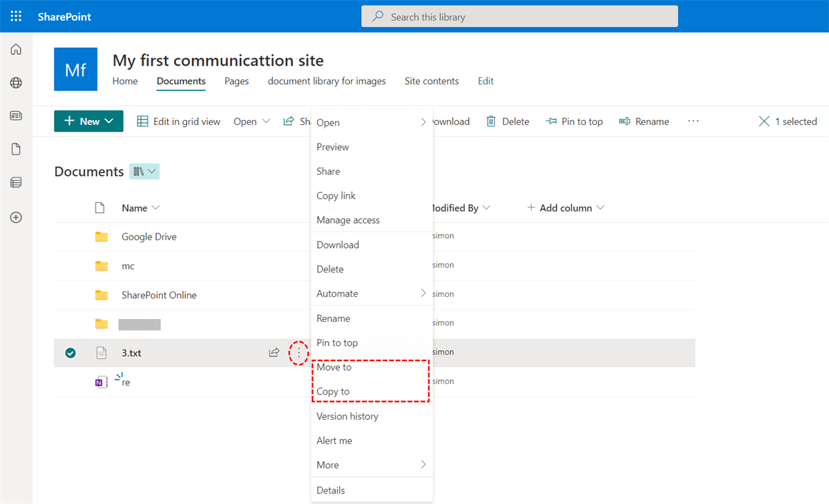The image size is (829, 504).
Task: Open the app launcher waffle icon
Action: pos(16,16)
